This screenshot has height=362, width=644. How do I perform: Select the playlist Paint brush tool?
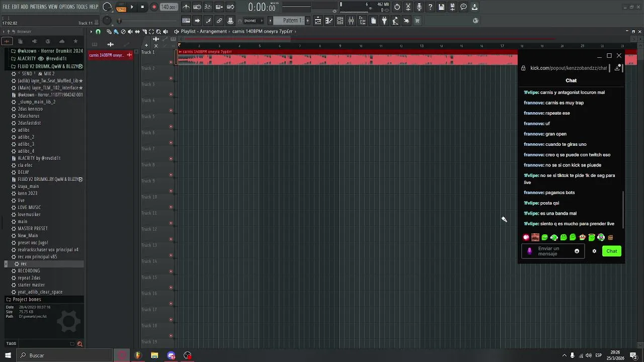pyautogui.click(x=116, y=32)
